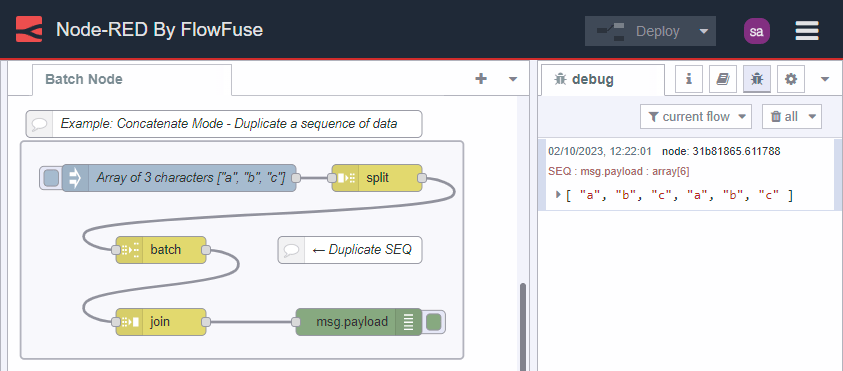843x371 pixels.
Task: Select the debug sidebar tab
Action: tap(603, 80)
